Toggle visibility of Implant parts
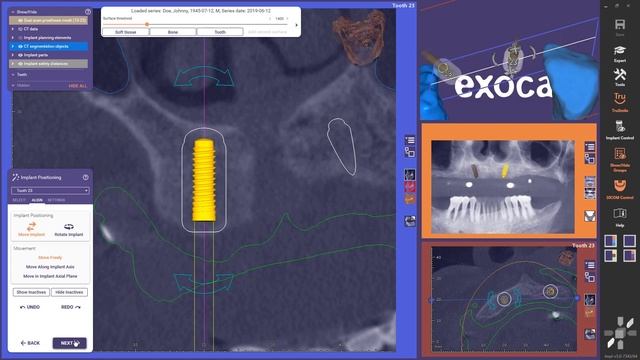640x360 pixels. coord(20,55)
